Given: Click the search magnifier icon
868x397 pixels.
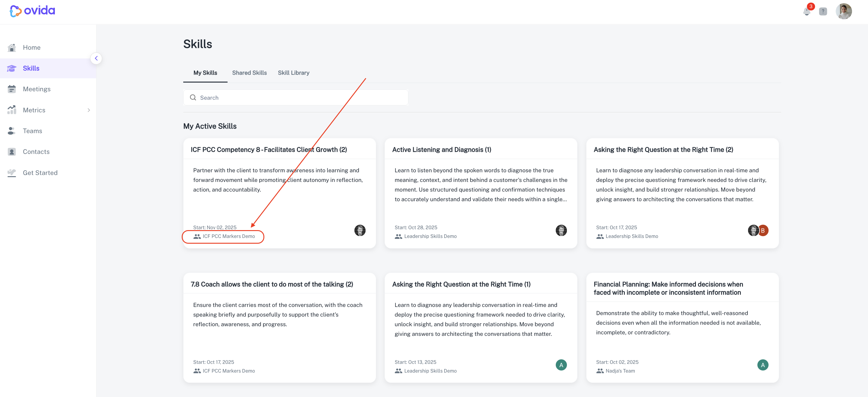Looking at the screenshot, I should click(193, 97).
